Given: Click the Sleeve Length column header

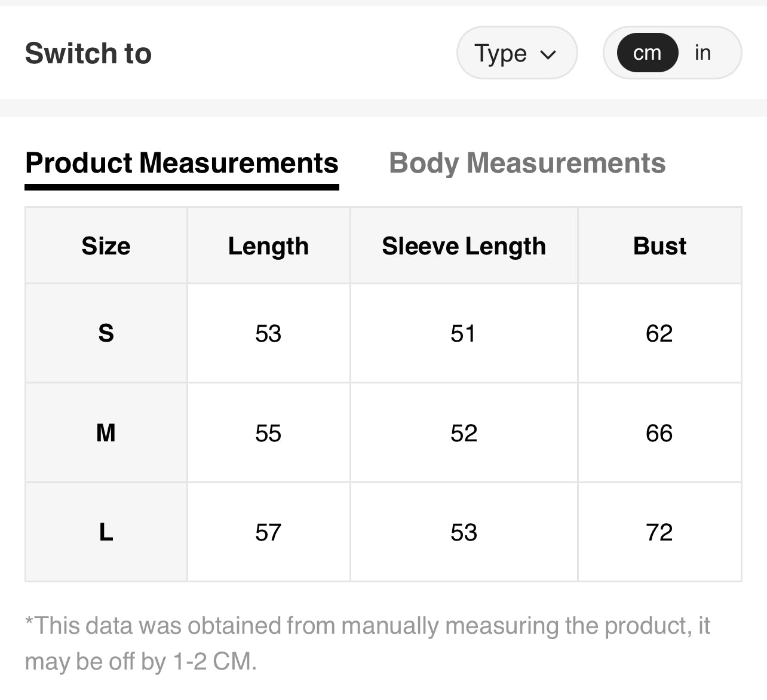Looking at the screenshot, I should 464,246.
